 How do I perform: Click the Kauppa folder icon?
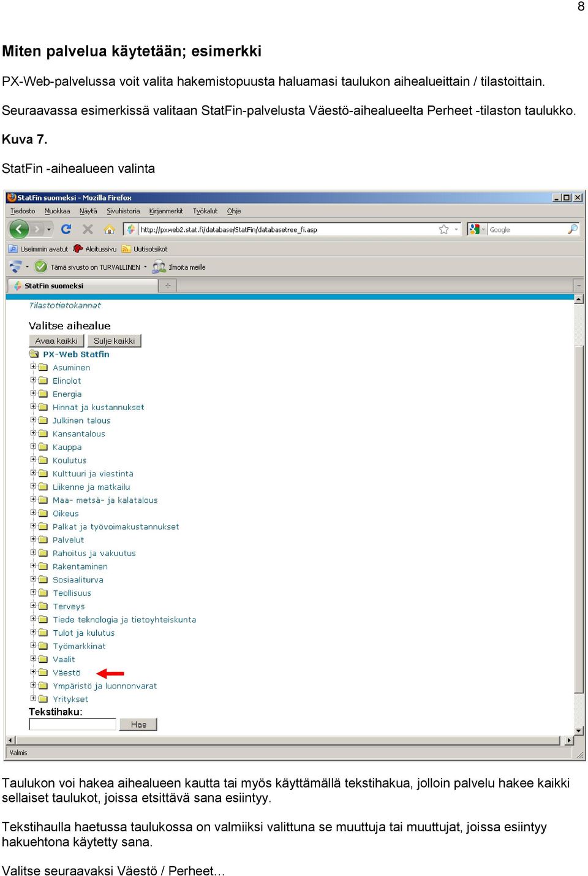point(43,447)
